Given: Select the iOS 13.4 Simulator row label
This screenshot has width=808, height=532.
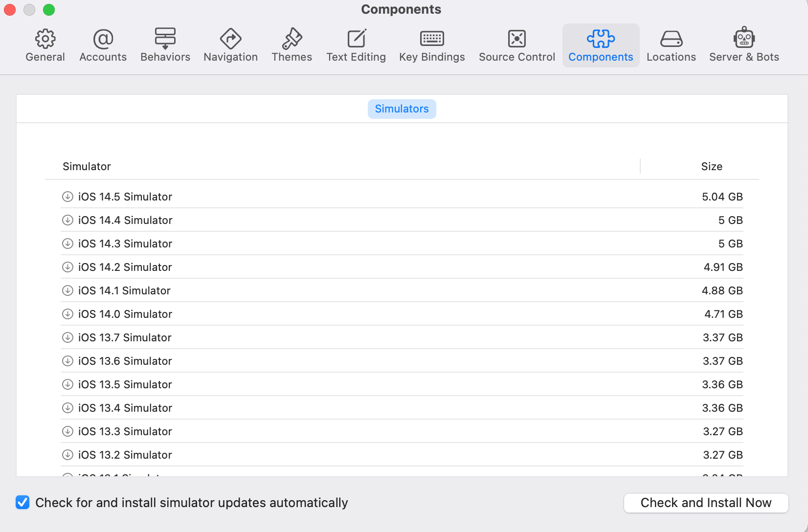Looking at the screenshot, I should pos(125,408).
